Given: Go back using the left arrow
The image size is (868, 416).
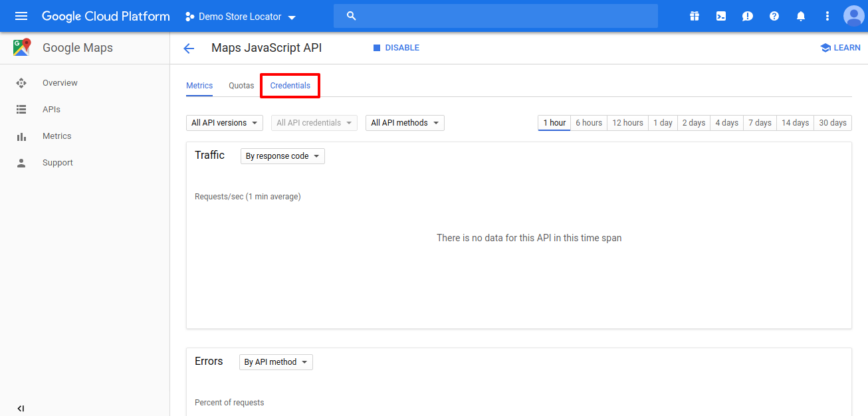Looking at the screenshot, I should [x=189, y=48].
